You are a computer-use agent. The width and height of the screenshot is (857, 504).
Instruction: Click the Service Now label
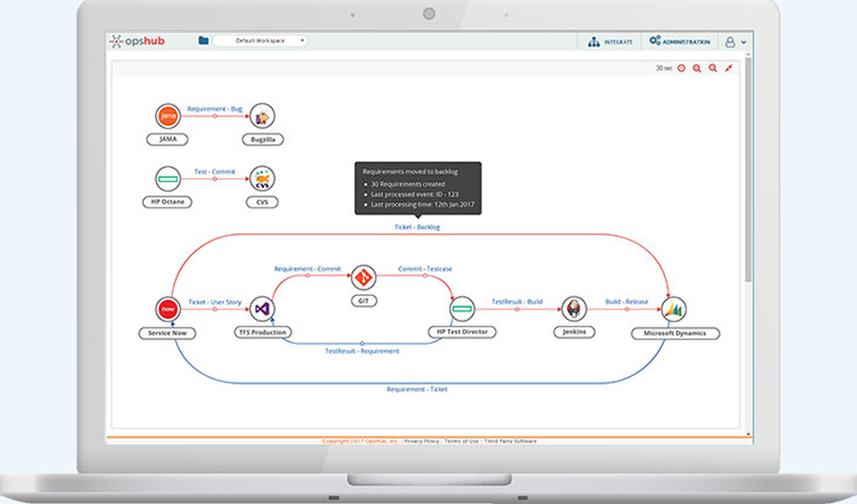[167, 333]
